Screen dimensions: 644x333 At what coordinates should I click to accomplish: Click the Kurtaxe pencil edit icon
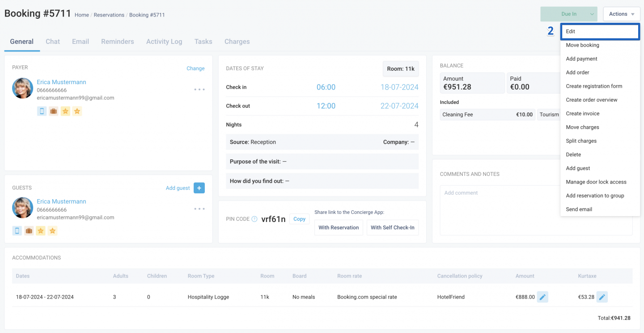[602, 297]
